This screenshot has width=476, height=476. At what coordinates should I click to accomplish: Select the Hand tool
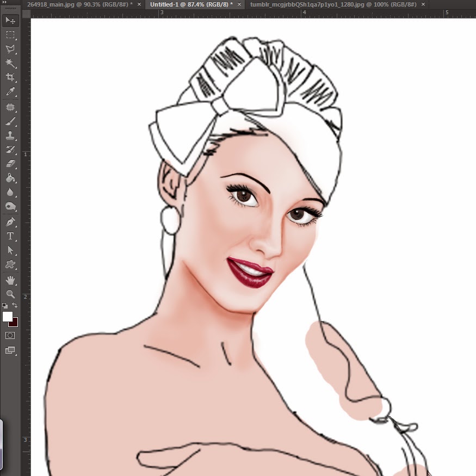click(x=10, y=280)
